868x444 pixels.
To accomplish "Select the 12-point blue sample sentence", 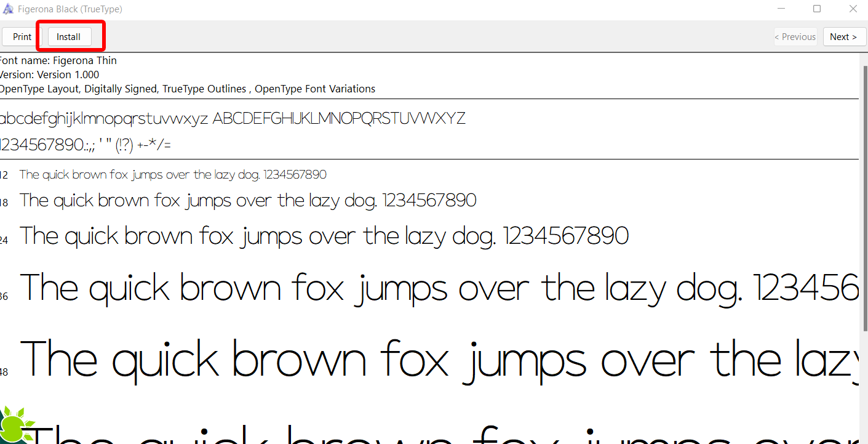I will point(172,174).
